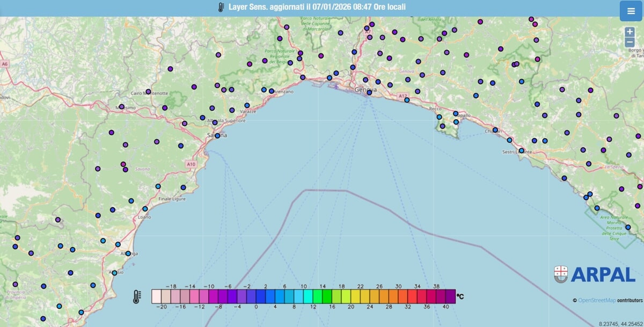
Task: Click the thermometer icon in the title bar
Action: tap(221, 8)
